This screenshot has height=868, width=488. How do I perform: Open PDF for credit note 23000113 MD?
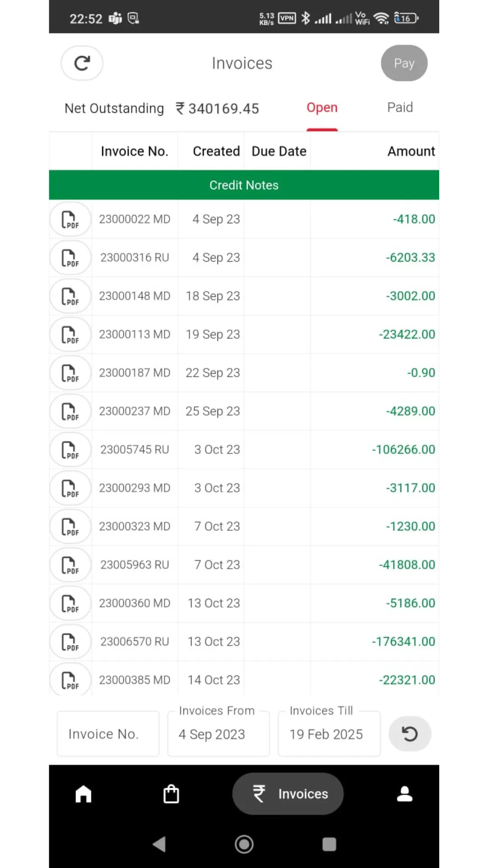(x=70, y=335)
